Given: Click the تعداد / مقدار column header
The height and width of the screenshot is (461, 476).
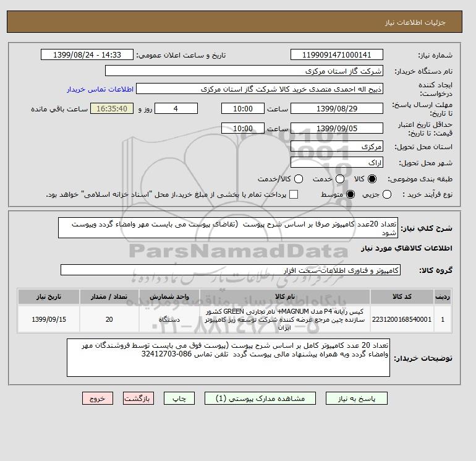Looking at the screenshot, I should (109, 296).
